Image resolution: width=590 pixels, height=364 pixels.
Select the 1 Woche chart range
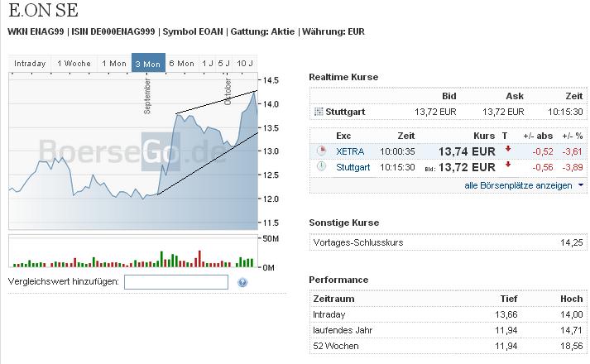tap(74, 64)
